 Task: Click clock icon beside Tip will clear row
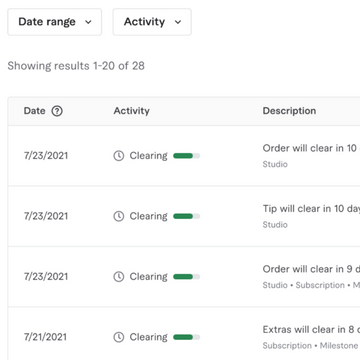(119, 216)
